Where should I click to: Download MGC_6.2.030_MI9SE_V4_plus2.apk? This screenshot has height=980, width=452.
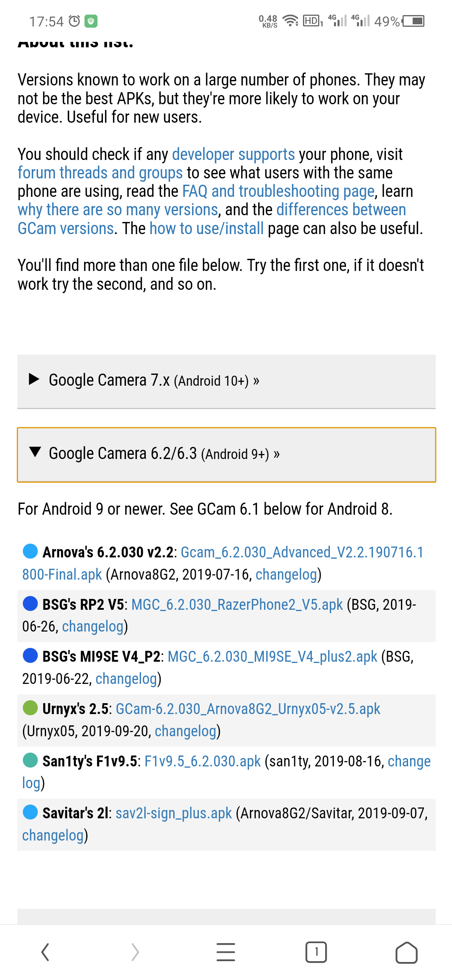point(272,657)
